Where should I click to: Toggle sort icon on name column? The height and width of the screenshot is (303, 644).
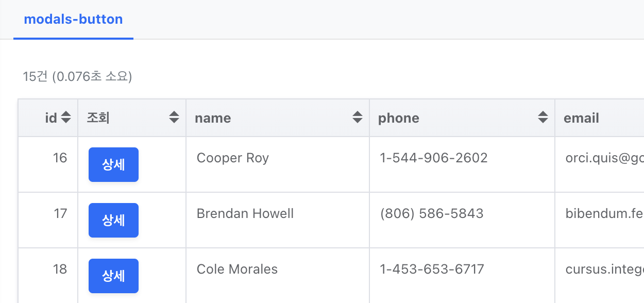358,117
